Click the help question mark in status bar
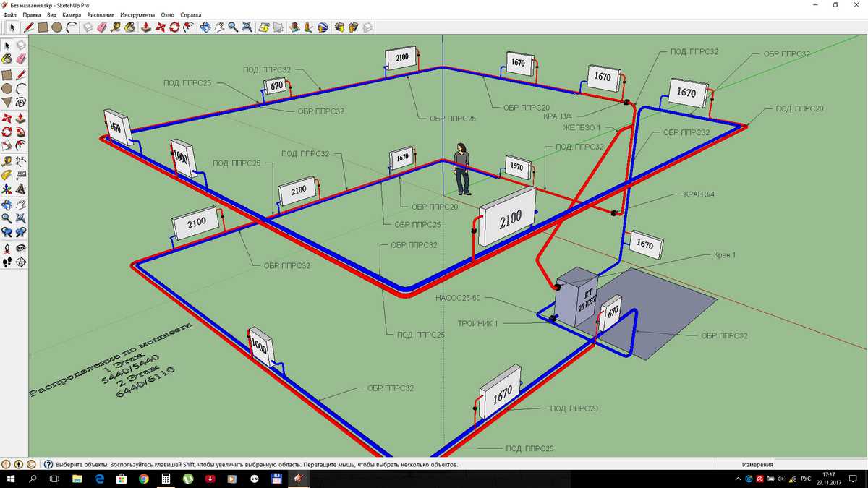 pos(48,465)
